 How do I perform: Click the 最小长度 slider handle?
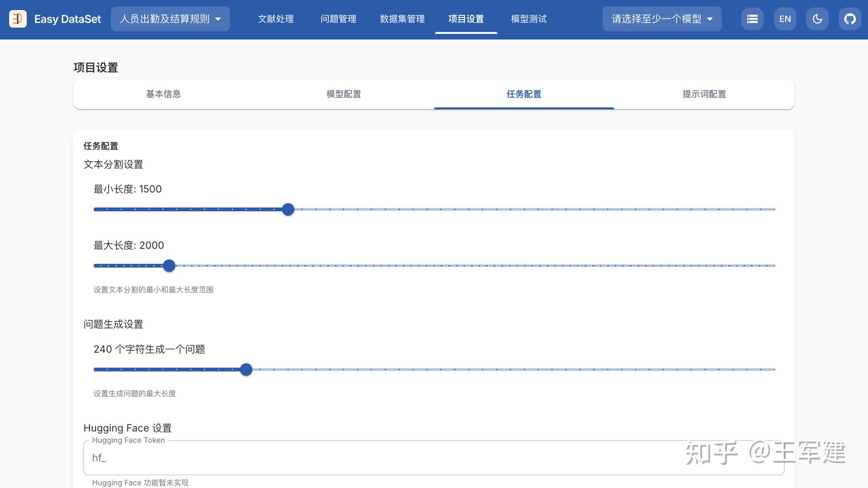(x=288, y=209)
